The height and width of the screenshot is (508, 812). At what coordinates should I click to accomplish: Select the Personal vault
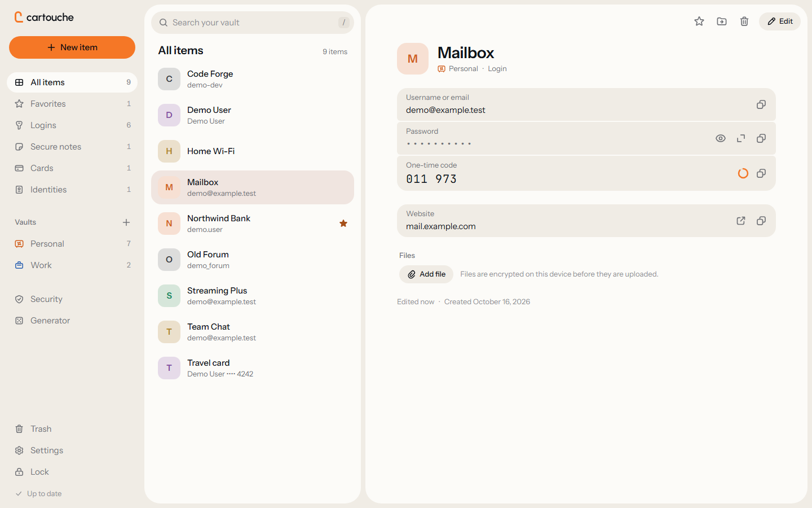point(72,244)
